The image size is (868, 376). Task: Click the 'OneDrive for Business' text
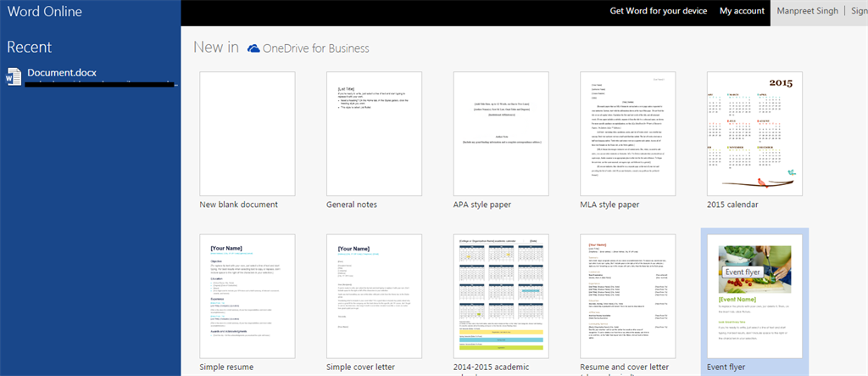pyautogui.click(x=315, y=48)
